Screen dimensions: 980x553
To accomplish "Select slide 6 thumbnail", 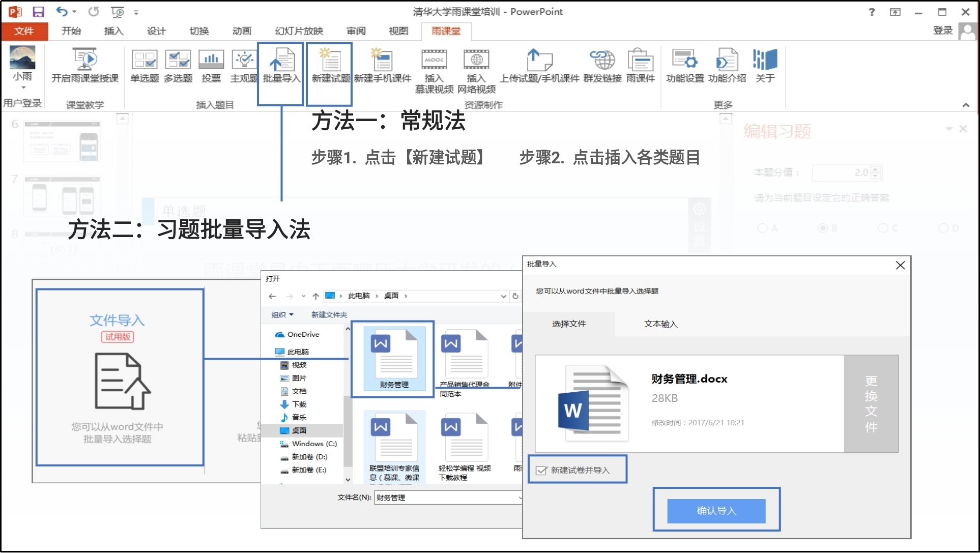I will [x=63, y=141].
